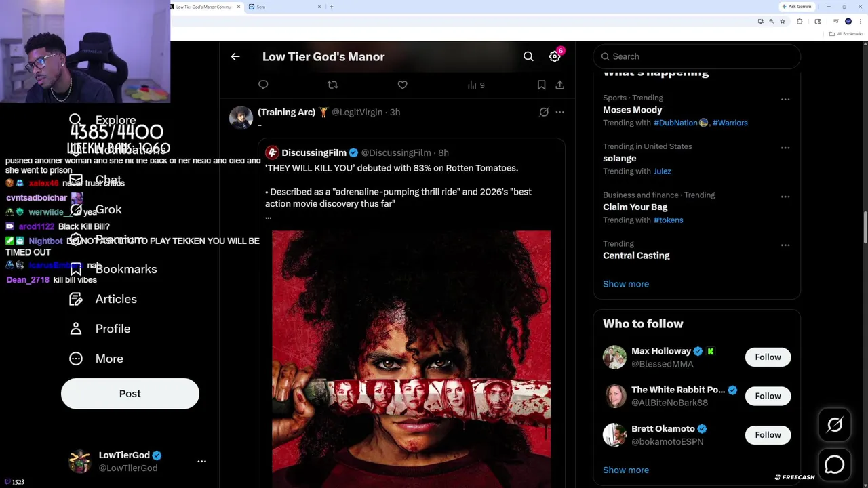Click the Post button
The width and height of the screenshot is (868, 488).
130,394
